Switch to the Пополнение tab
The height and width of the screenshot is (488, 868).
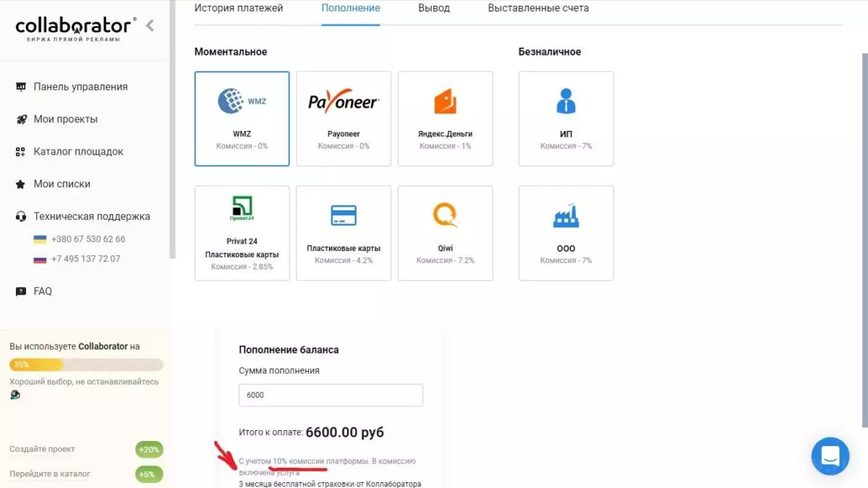(351, 9)
